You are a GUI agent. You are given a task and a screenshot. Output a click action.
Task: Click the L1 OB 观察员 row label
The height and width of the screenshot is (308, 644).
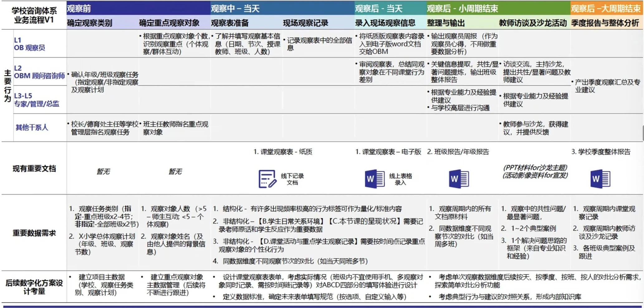30,44
